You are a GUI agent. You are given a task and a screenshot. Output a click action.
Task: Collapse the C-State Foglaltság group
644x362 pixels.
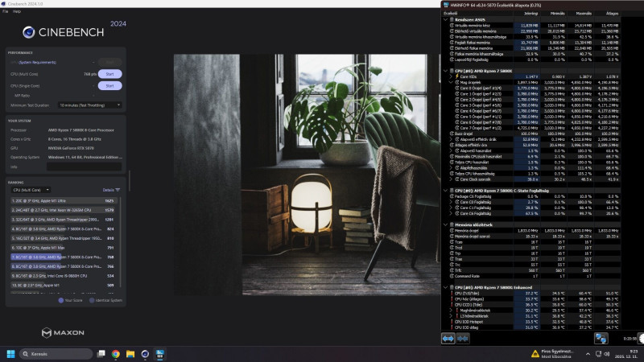445,191
